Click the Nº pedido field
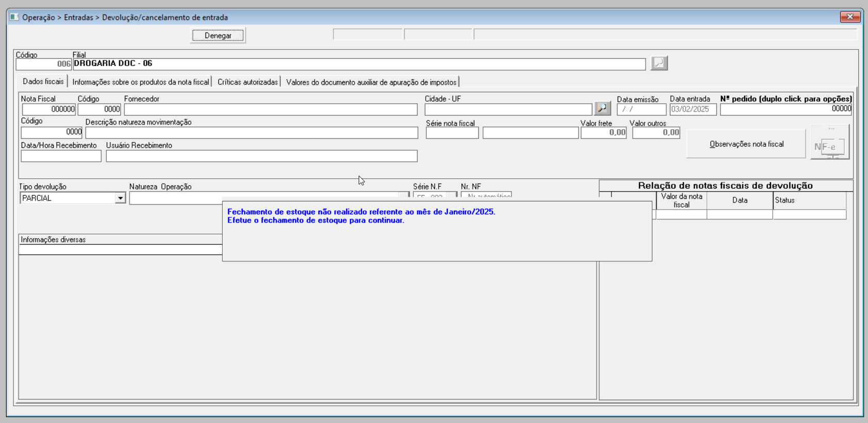 [785, 109]
